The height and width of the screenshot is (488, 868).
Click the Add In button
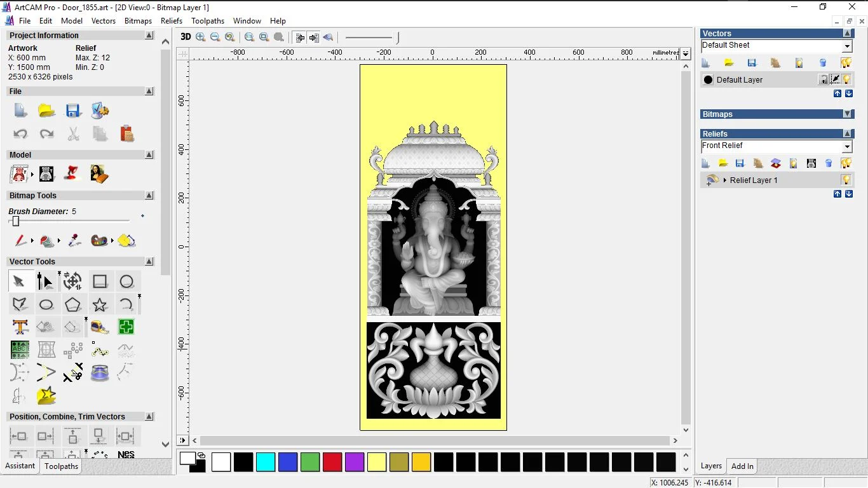742,466
